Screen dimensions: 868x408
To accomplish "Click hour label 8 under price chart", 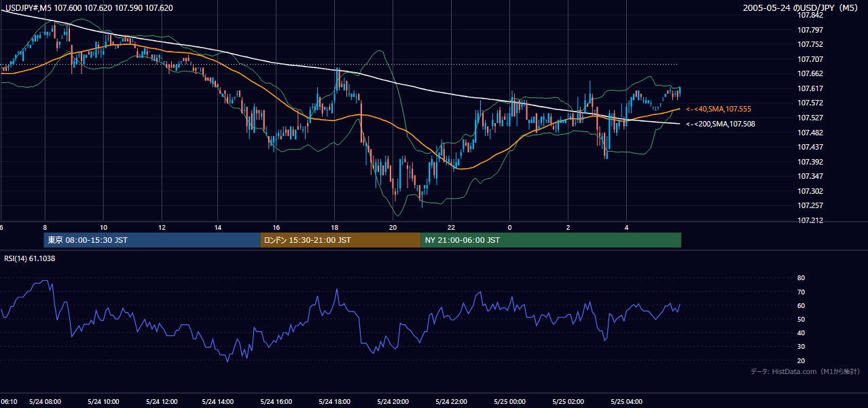I will 45,227.
